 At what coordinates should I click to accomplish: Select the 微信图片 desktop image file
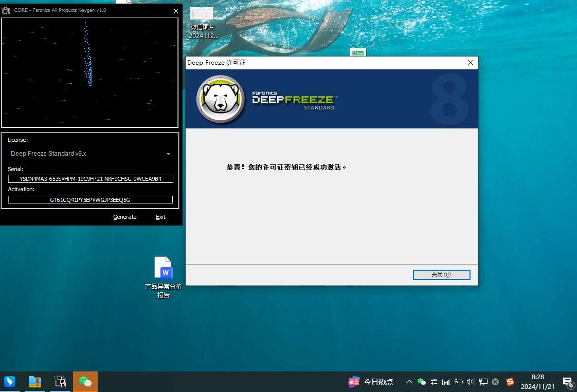[x=202, y=23]
